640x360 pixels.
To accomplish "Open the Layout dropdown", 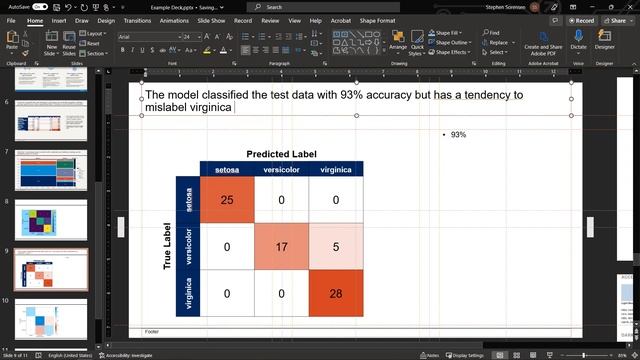I will (x=93, y=33).
